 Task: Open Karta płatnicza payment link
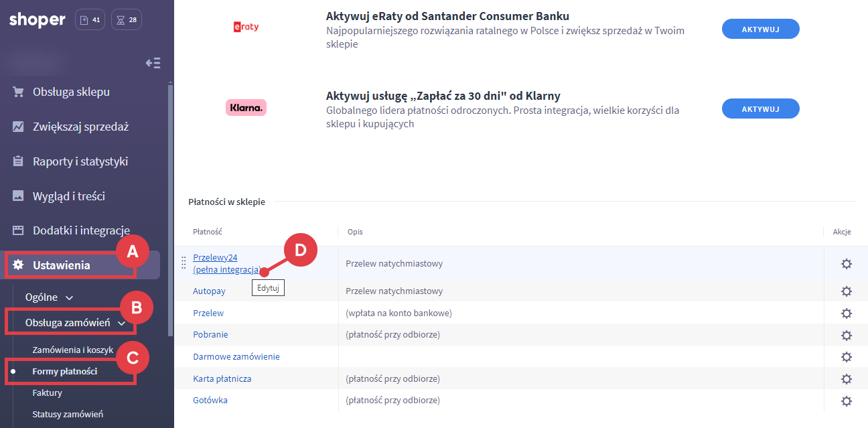click(x=222, y=378)
